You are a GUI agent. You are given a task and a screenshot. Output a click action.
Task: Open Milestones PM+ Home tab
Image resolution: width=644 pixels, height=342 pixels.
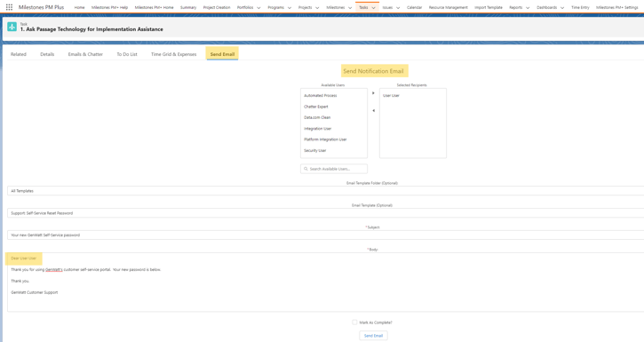pos(154,7)
